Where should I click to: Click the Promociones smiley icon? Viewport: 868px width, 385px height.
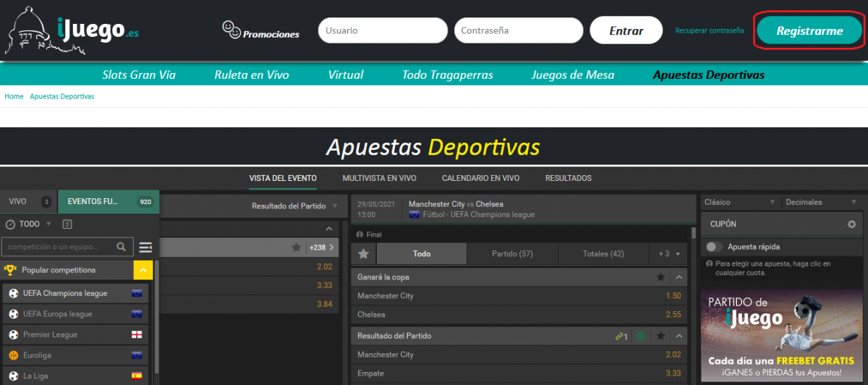tap(231, 30)
